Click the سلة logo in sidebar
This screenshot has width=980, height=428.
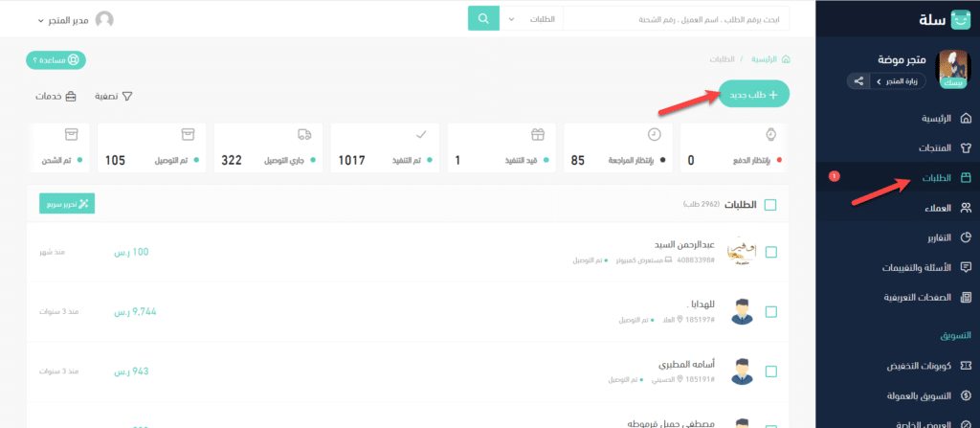click(945, 19)
